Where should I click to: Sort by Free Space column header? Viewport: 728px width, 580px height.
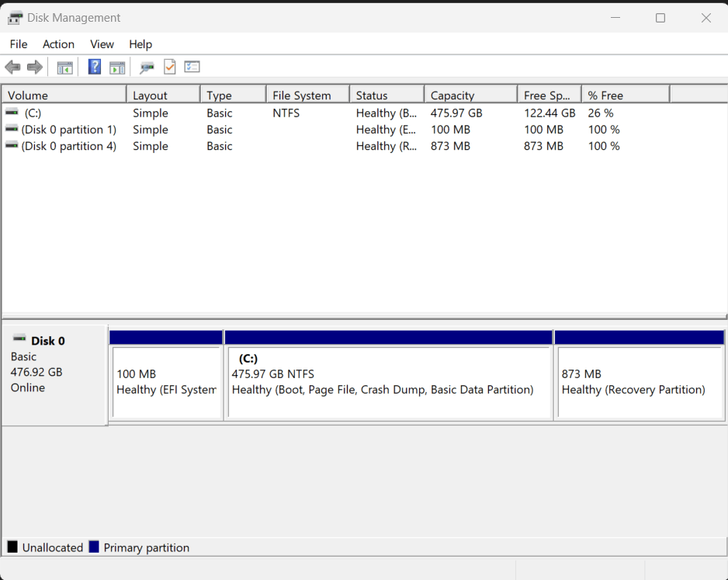point(549,96)
